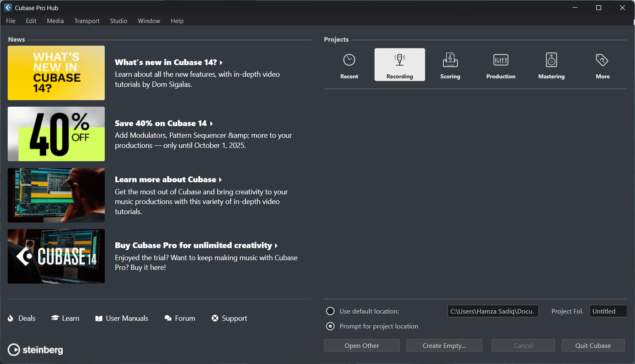Click the Open Other button

(362, 345)
